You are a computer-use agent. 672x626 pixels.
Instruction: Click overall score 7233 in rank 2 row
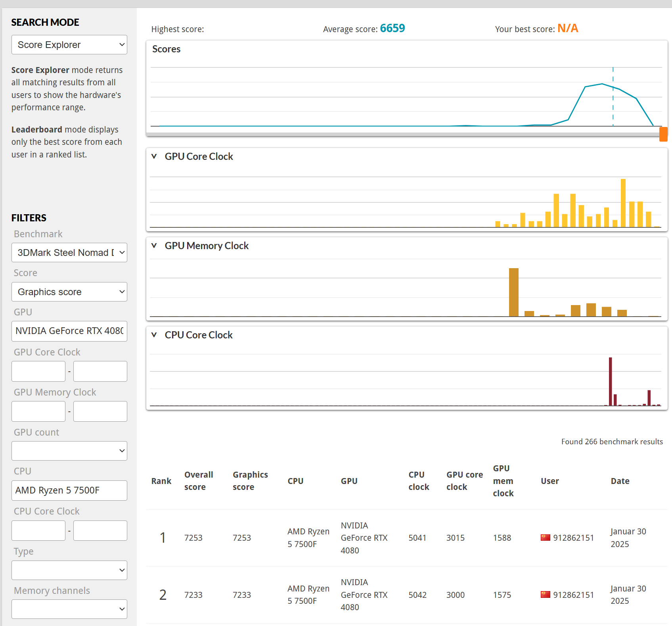pos(193,595)
